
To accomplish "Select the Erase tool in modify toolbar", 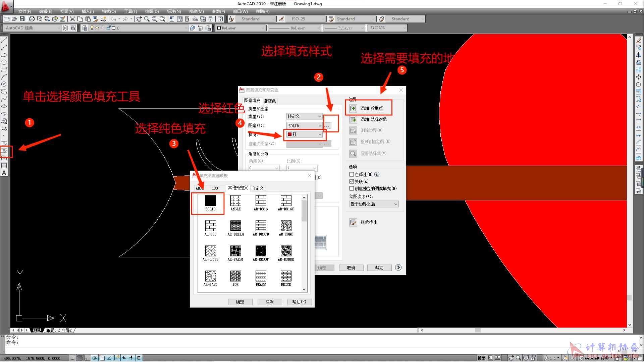I will pyautogui.click(x=639, y=40).
